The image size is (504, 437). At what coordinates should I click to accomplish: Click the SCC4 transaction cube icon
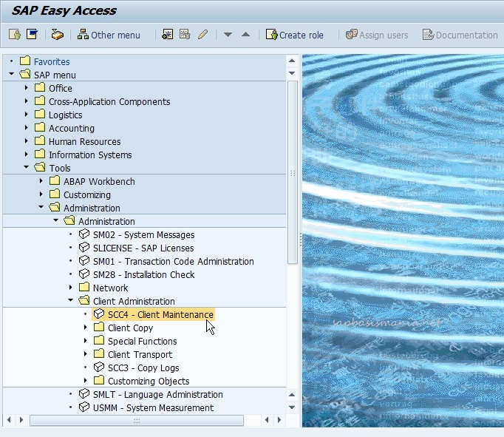99,314
